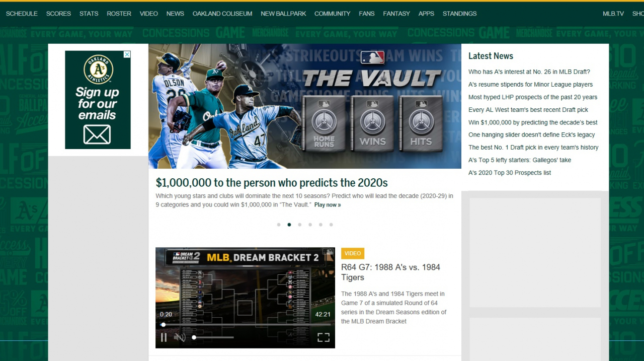
Task: Adjust the video volume slider
Action: (x=213, y=337)
